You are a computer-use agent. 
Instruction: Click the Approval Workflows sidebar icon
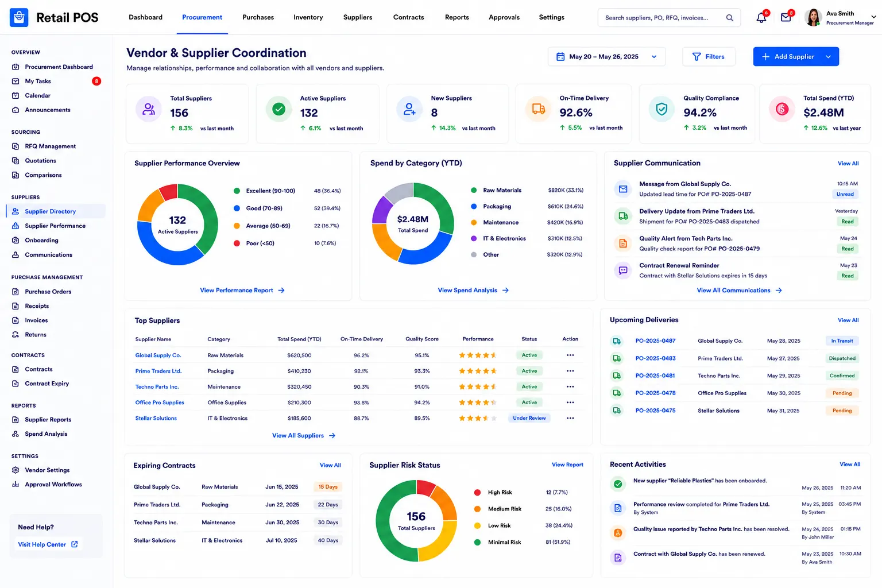click(16, 485)
